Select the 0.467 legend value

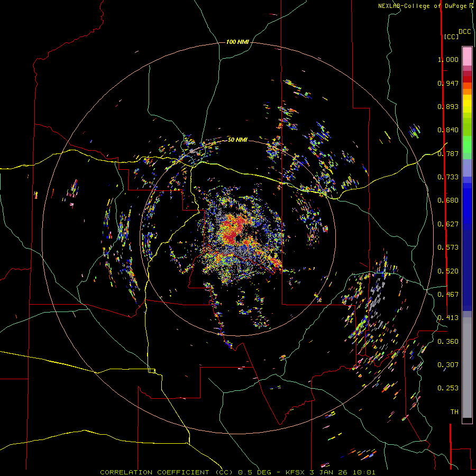[x=448, y=295]
